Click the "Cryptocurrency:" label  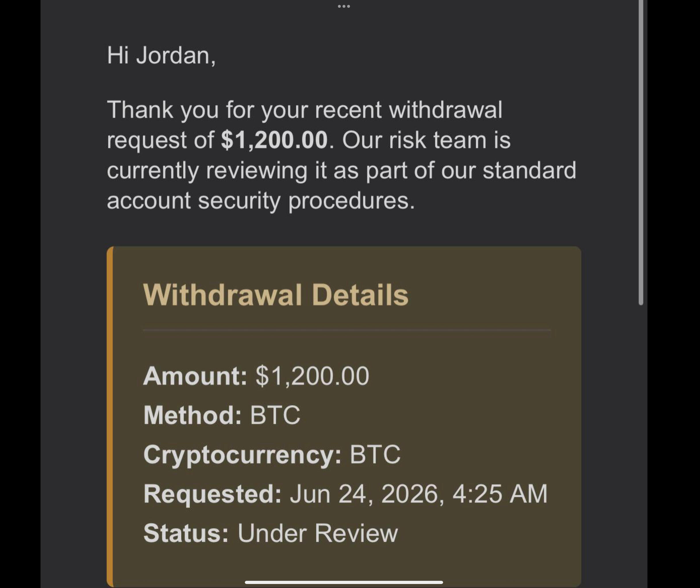click(242, 455)
